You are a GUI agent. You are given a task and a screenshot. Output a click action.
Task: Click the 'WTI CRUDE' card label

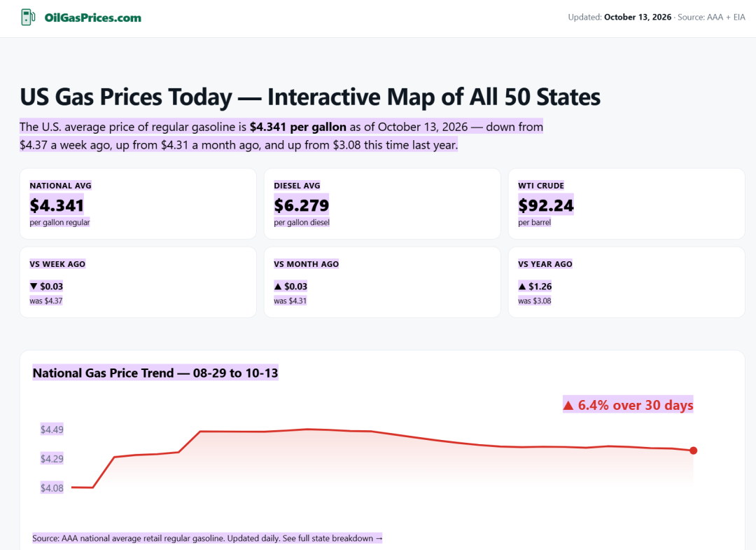(541, 186)
